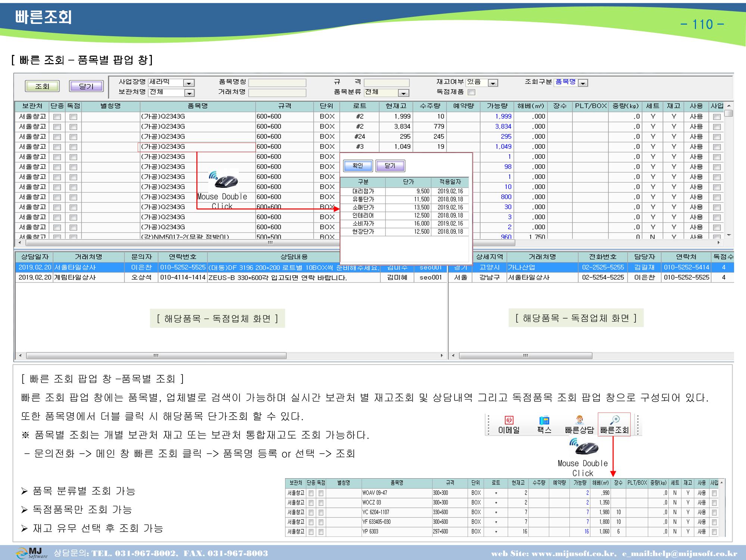Screen dimensions: 746x560
Task: Click the 수주량 column header in main grid
Action: pyautogui.click(x=430, y=106)
